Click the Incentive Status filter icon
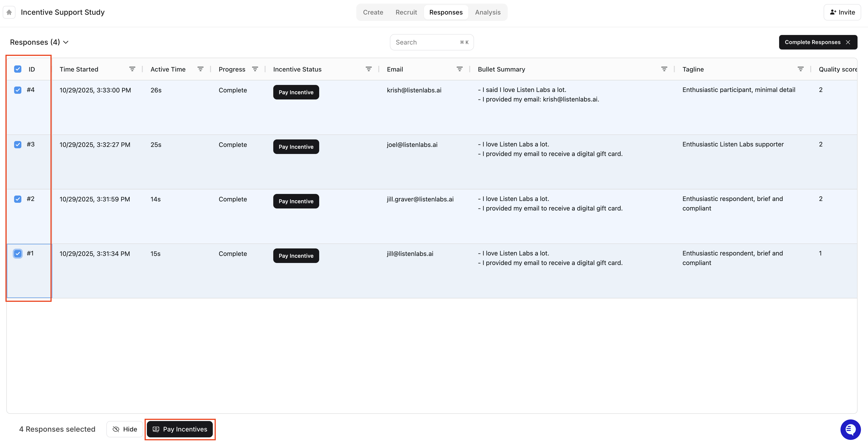The height and width of the screenshot is (446, 868). pos(369,69)
